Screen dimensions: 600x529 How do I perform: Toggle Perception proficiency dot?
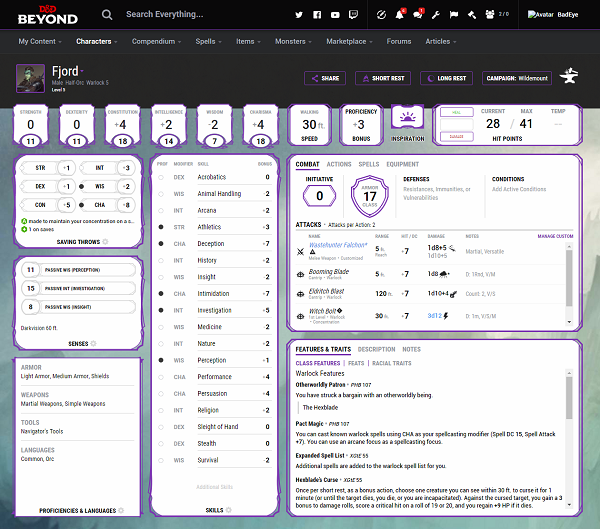161,360
